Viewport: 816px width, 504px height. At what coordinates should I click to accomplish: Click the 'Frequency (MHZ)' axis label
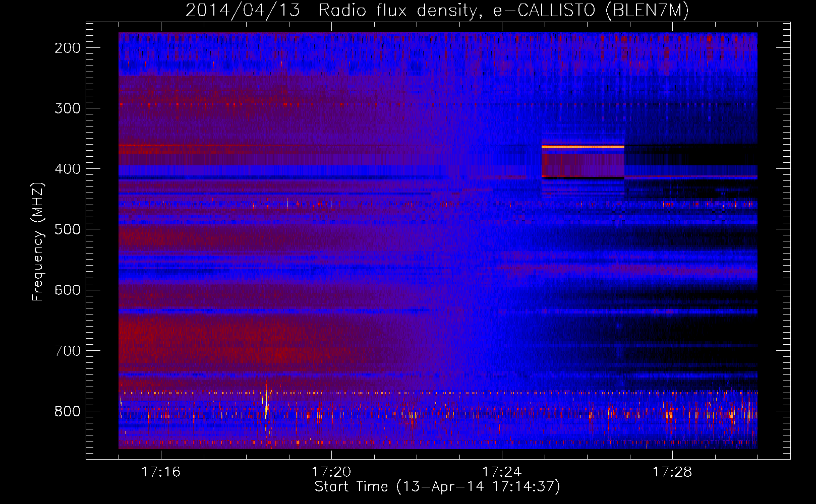tap(38, 241)
